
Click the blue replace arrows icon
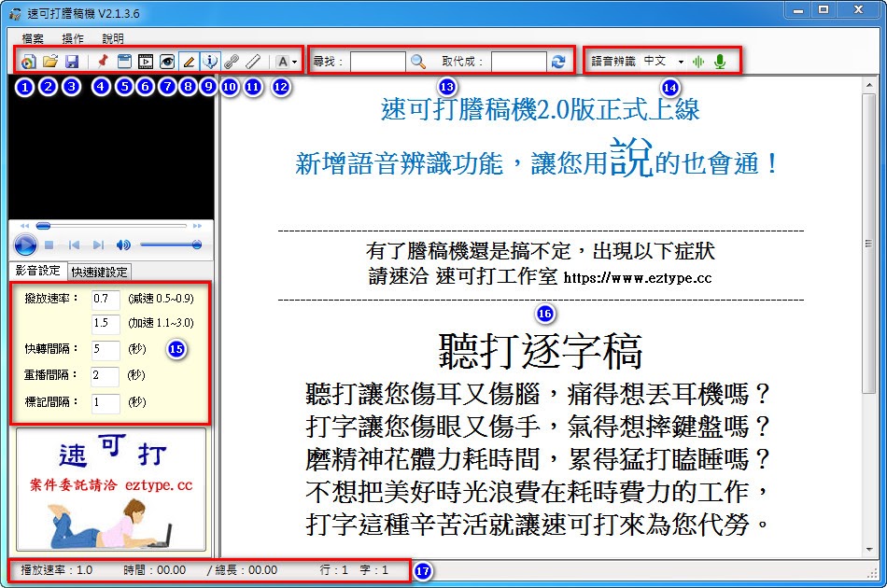tap(558, 61)
